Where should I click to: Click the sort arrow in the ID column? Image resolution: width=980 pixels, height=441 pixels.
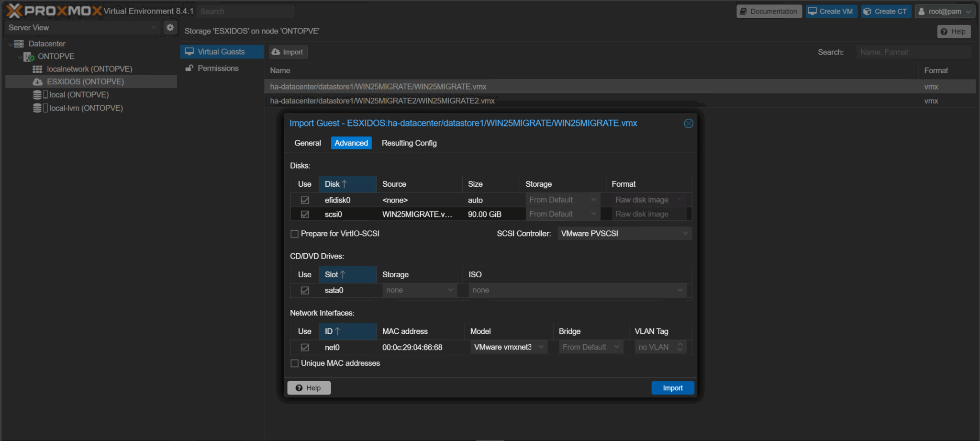click(x=337, y=331)
